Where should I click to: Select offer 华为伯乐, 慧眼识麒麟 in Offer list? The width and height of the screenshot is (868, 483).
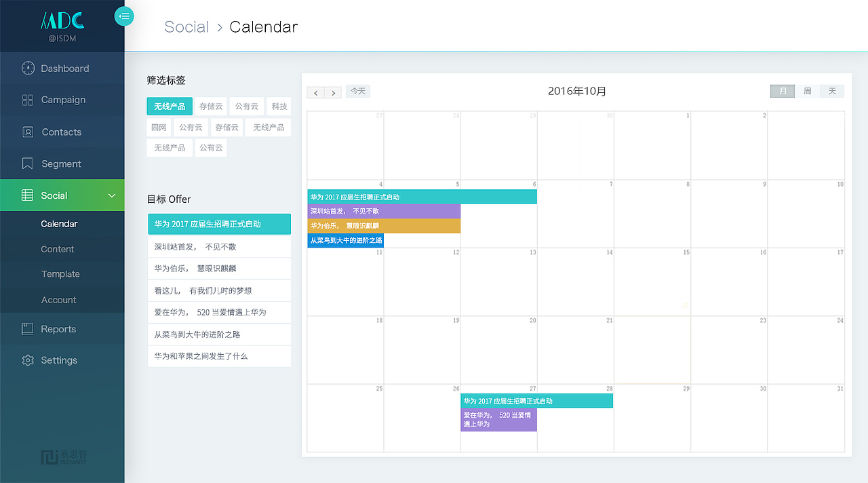220,269
